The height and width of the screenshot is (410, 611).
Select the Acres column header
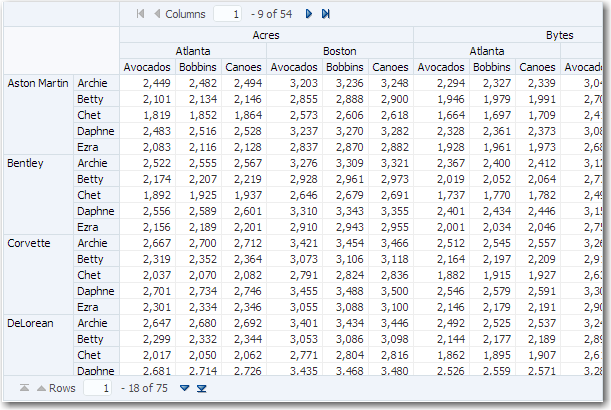(x=266, y=35)
